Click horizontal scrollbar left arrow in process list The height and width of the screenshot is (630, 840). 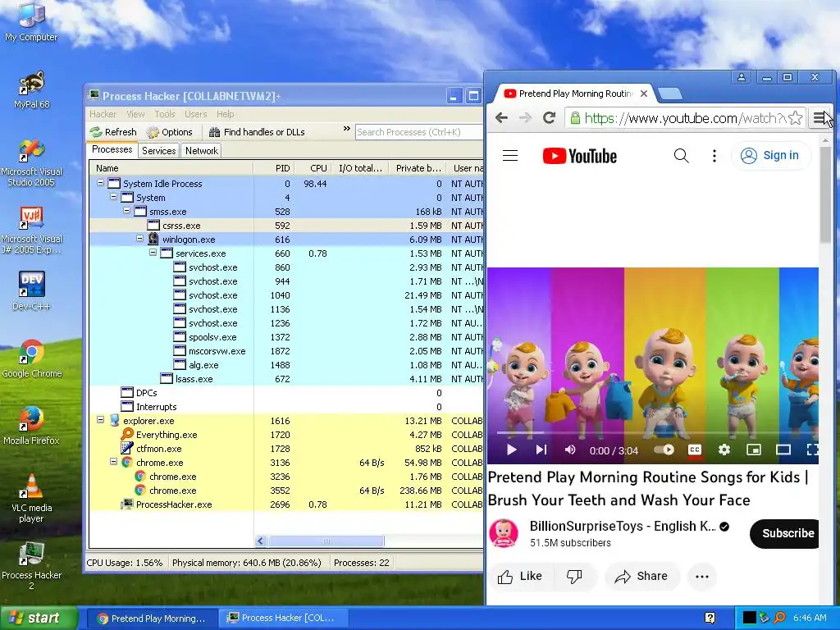point(261,541)
